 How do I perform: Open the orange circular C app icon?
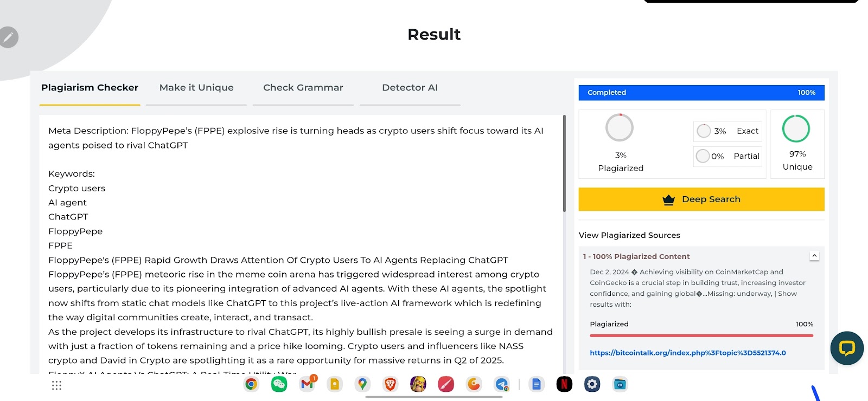click(474, 384)
